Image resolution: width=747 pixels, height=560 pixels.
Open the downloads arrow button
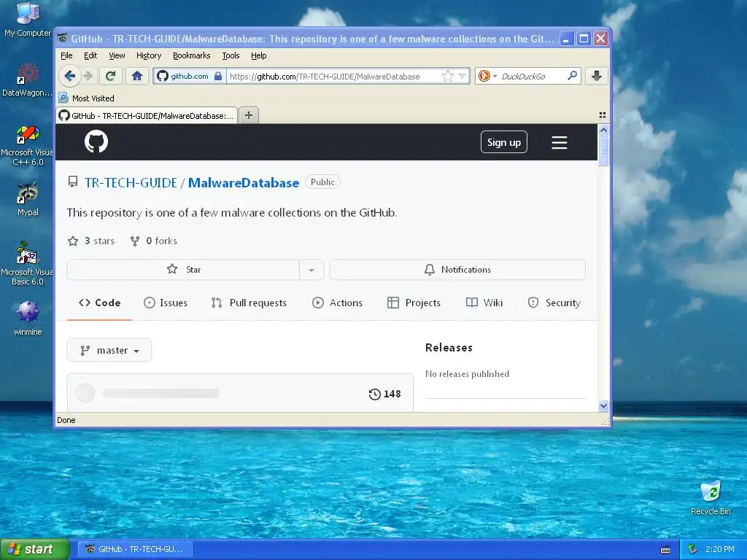(597, 76)
